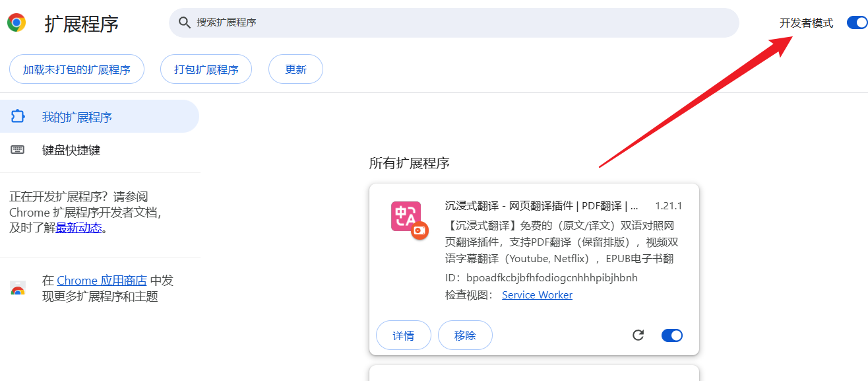Click the Chrome web store icon
Screen dimensions: 868x381
point(18,288)
